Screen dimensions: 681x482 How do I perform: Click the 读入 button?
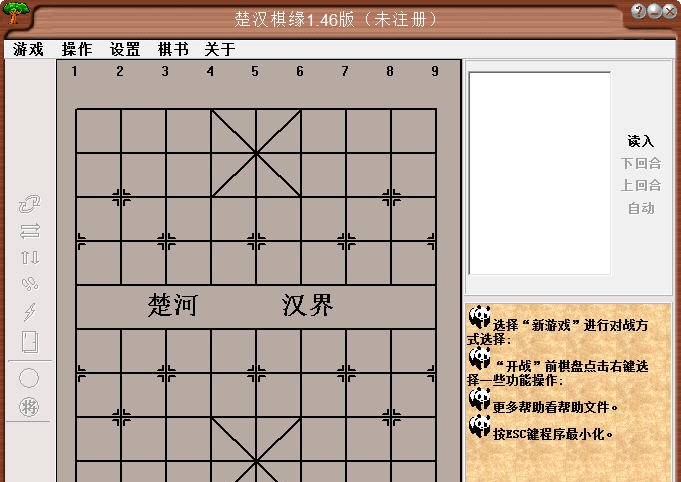coord(641,141)
